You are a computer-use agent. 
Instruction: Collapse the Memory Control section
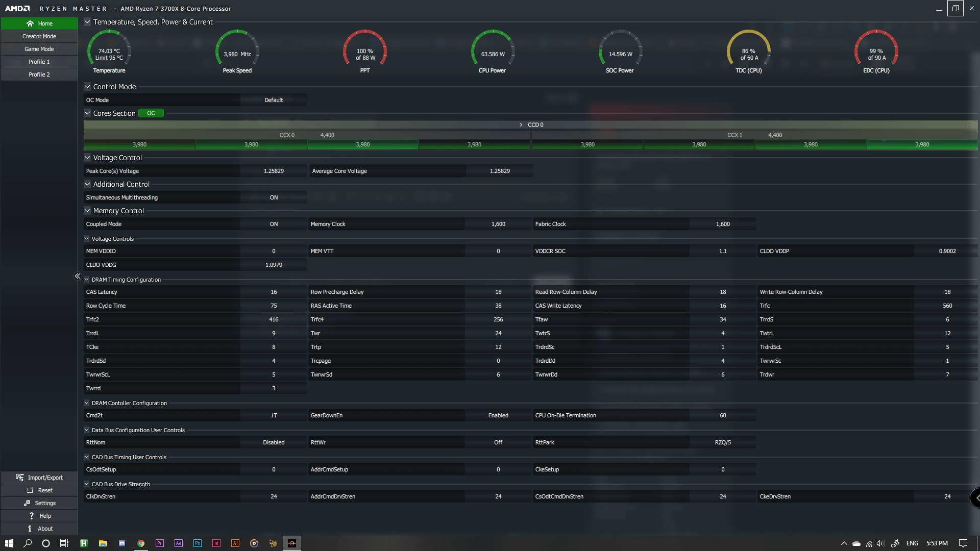coord(87,211)
